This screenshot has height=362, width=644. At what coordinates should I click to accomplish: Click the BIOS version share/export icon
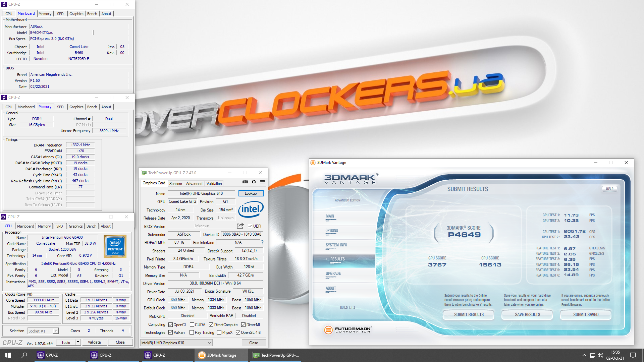coord(240,226)
